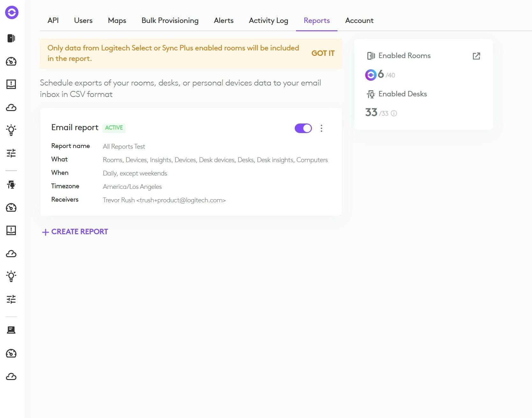The image size is (532, 418).
Task: Open the monitor alert icon in the desks section
Action: pyautogui.click(x=11, y=230)
